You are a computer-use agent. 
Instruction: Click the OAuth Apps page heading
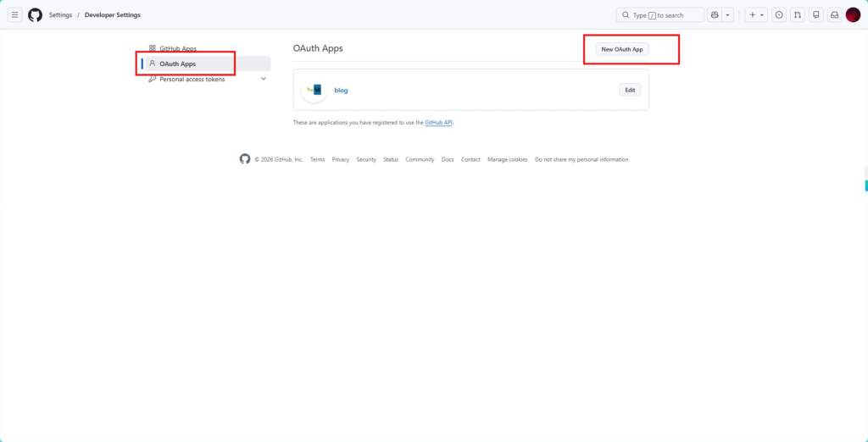(x=318, y=48)
